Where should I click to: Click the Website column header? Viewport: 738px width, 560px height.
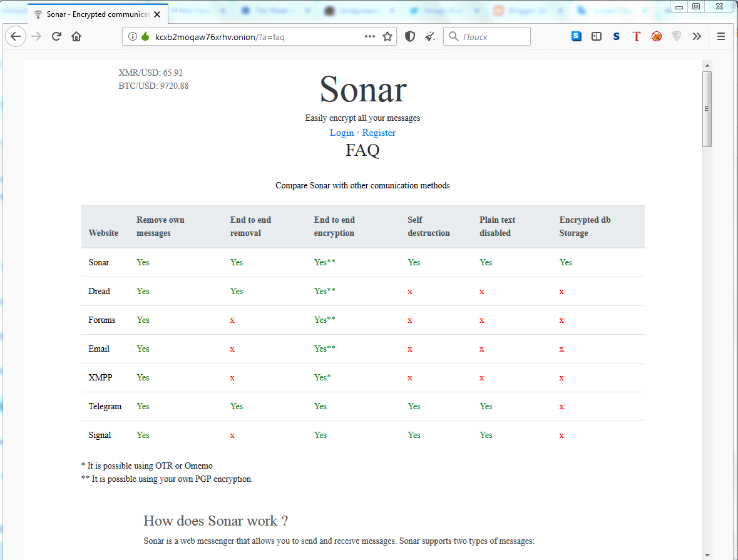103,233
